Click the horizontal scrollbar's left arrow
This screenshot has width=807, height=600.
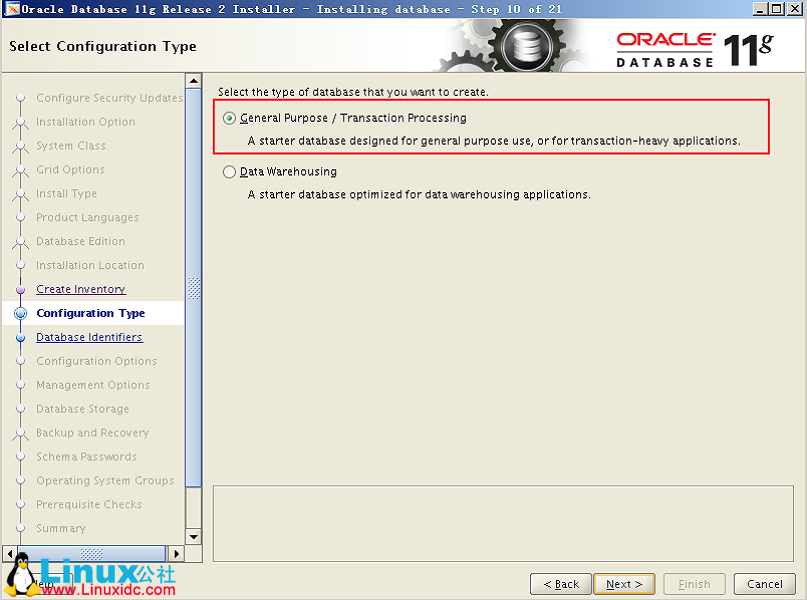click(8, 553)
